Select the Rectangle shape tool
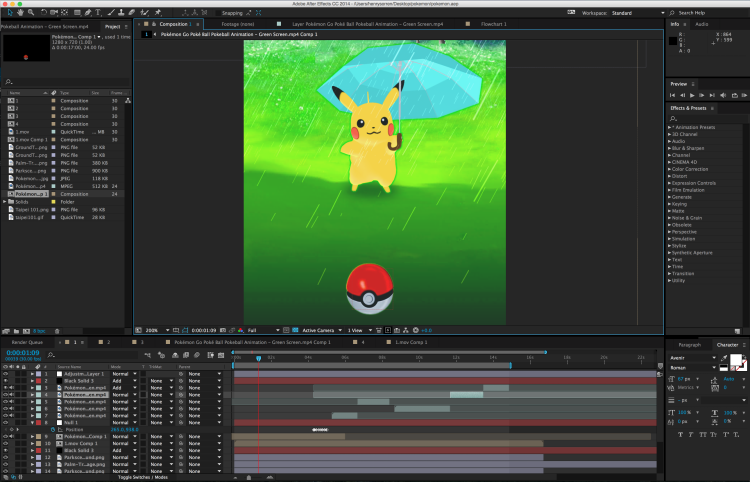750x482 pixels. coord(77,12)
